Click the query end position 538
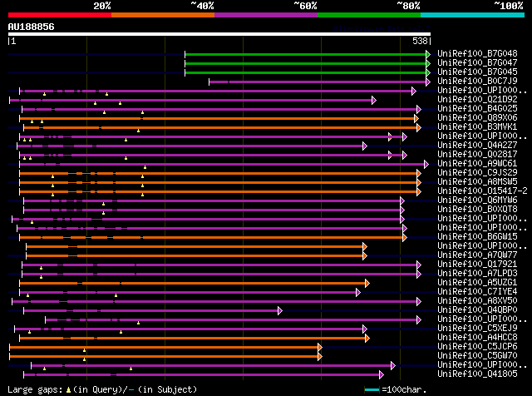 (420, 41)
